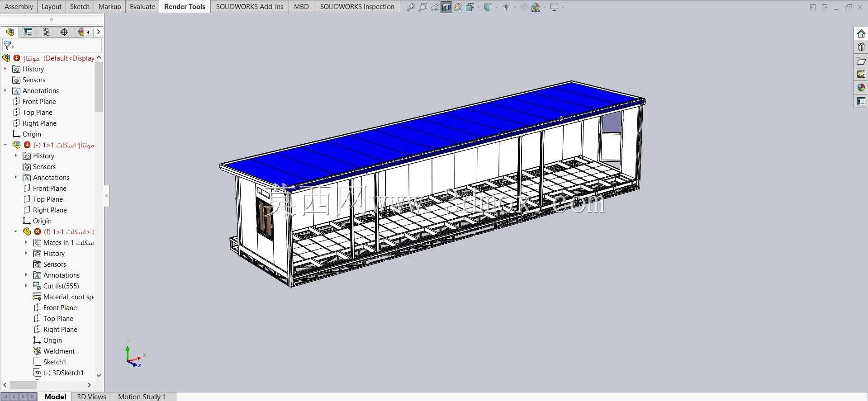Open the feature tree filter funnel dropdown
868x401 pixels.
point(9,46)
